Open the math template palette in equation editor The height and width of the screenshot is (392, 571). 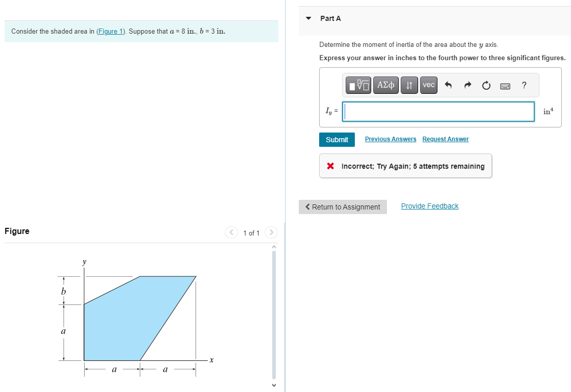(357, 85)
